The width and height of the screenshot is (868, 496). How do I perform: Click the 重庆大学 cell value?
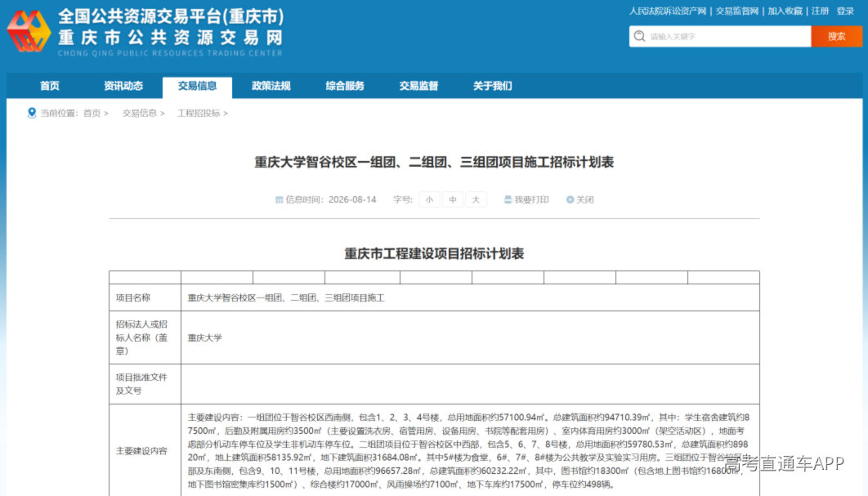pos(205,337)
